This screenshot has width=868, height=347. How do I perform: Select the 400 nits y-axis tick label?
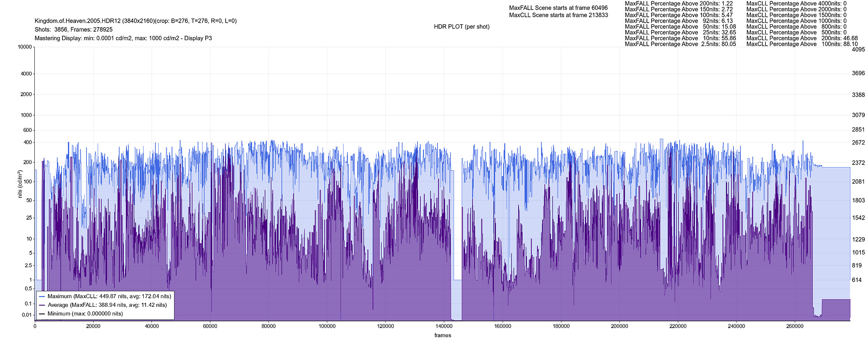click(28, 142)
